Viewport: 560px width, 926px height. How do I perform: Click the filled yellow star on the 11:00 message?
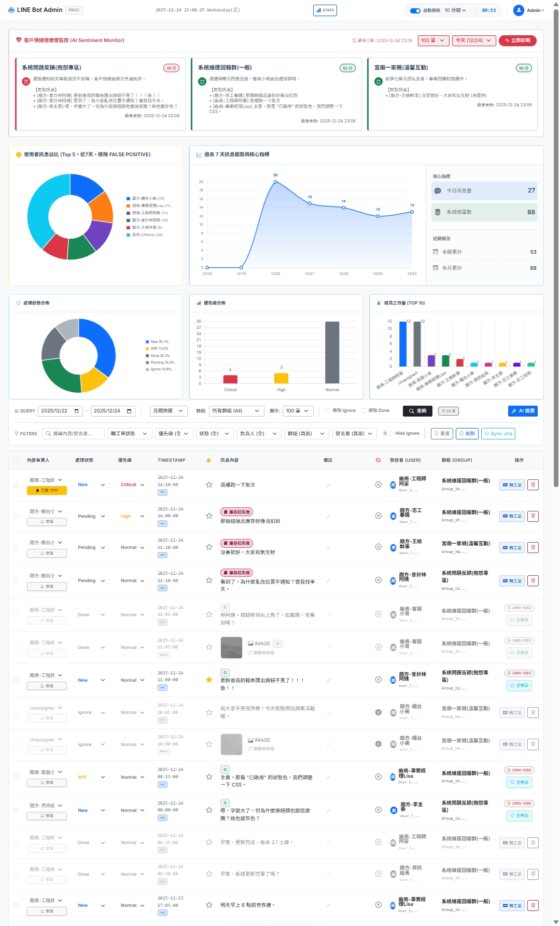coord(209,680)
